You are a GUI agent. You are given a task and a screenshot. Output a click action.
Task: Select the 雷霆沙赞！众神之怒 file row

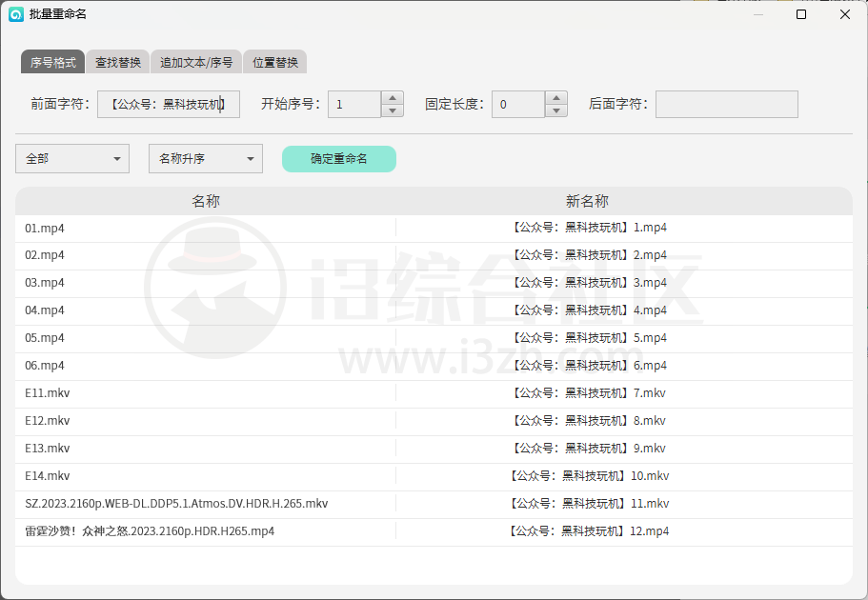[434, 532]
